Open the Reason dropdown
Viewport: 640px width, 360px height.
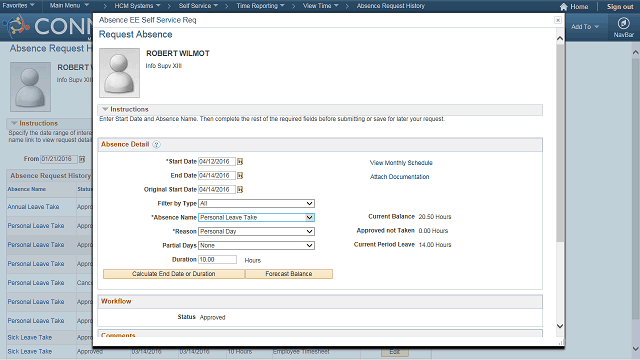[x=256, y=231]
